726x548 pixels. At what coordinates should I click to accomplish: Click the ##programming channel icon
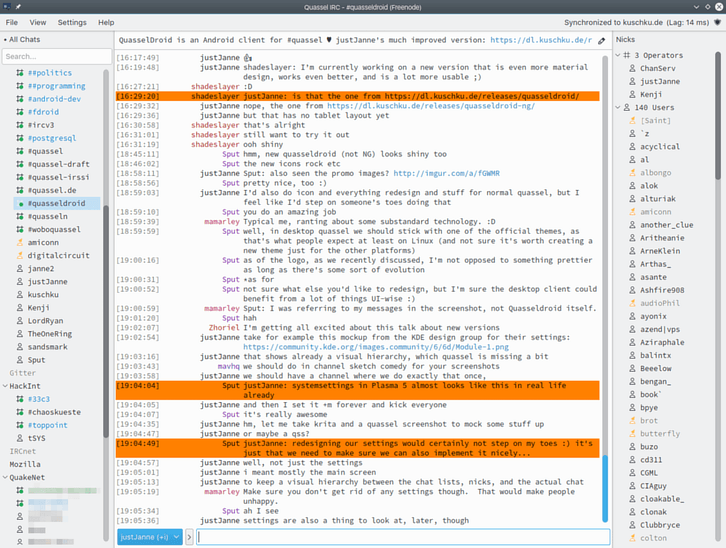(x=20, y=86)
